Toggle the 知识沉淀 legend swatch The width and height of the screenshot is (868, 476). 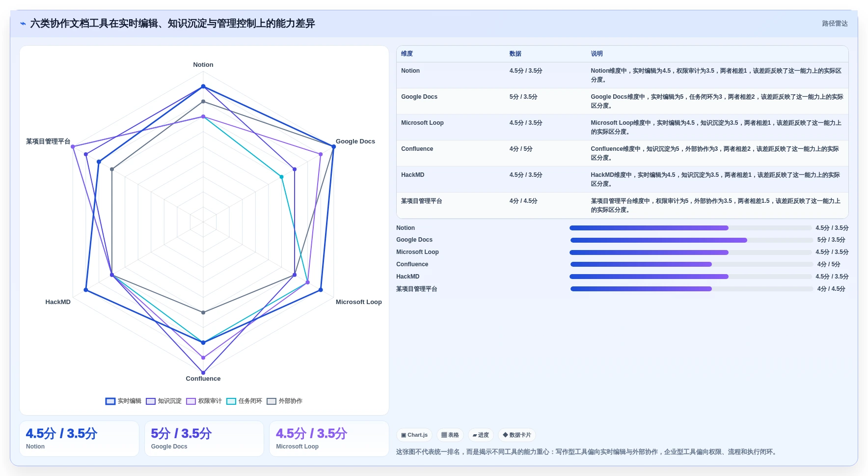click(151, 401)
